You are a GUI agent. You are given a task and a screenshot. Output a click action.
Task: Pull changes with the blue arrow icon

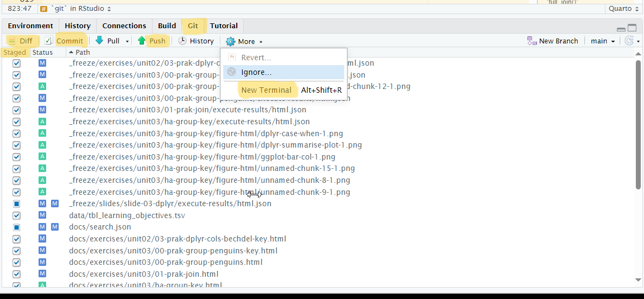(99, 41)
